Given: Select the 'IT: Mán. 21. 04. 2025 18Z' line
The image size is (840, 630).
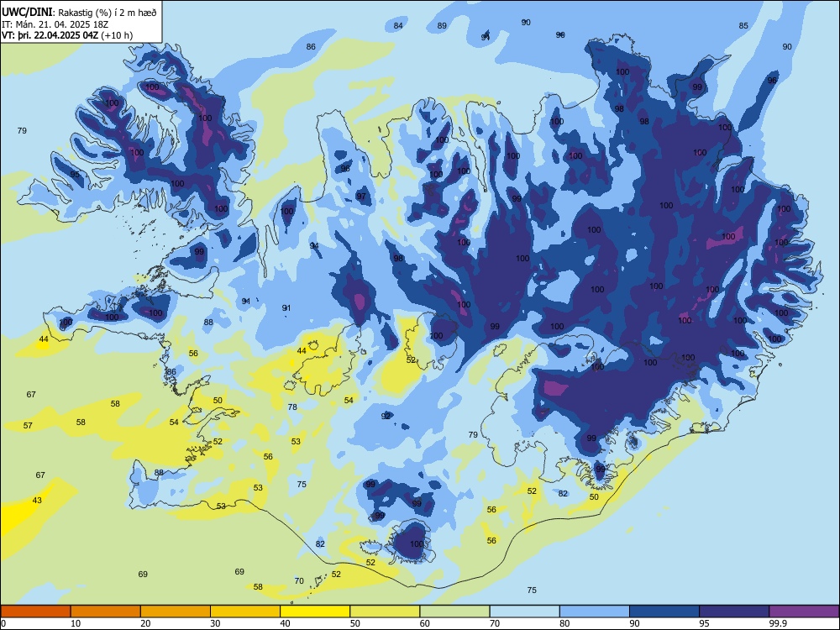Looking at the screenshot, I should coord(55,24).
